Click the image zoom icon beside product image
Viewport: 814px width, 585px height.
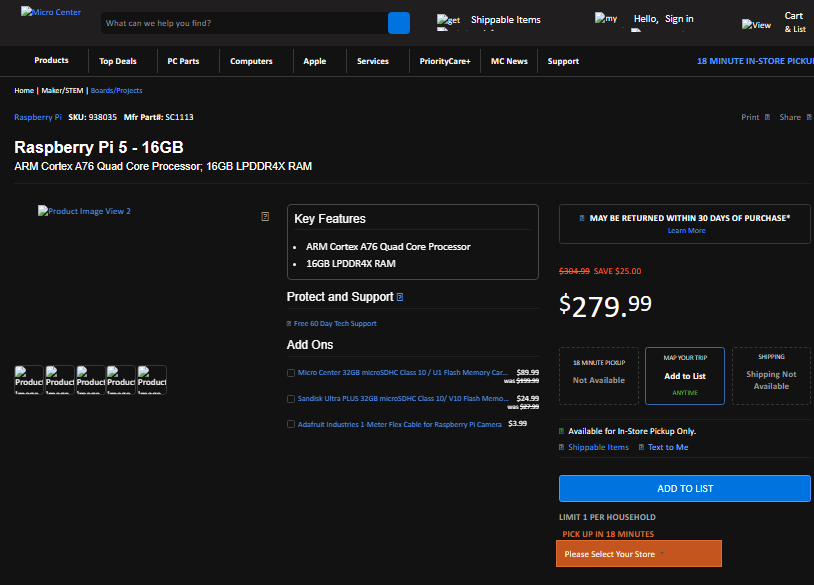(x=265, y=216)
